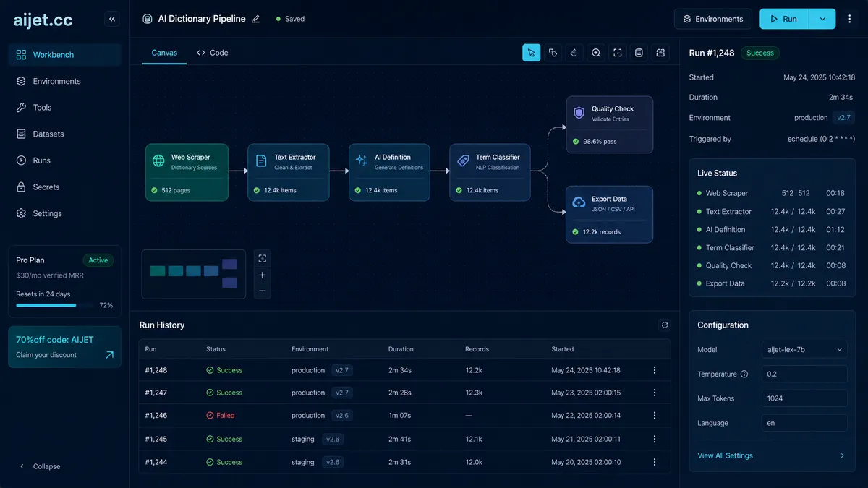
Task: Open View All Settings link
Action: pos(725,456)
